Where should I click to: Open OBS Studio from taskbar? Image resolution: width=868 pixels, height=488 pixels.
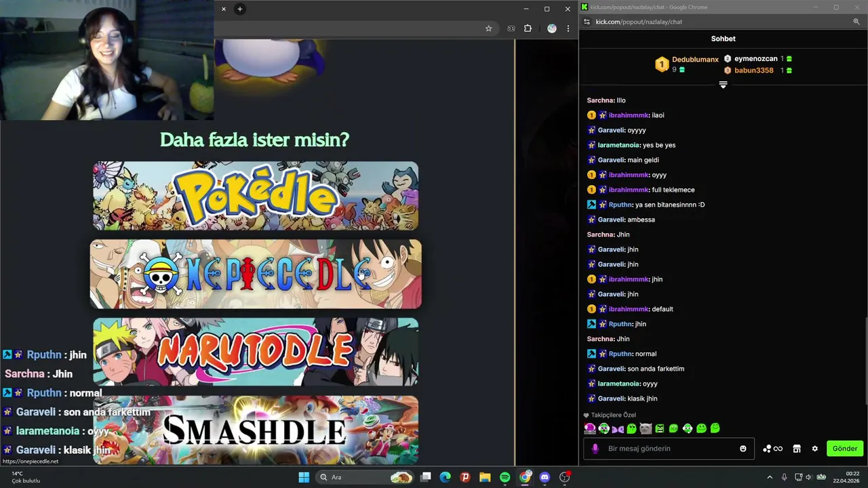coord(564,477)
